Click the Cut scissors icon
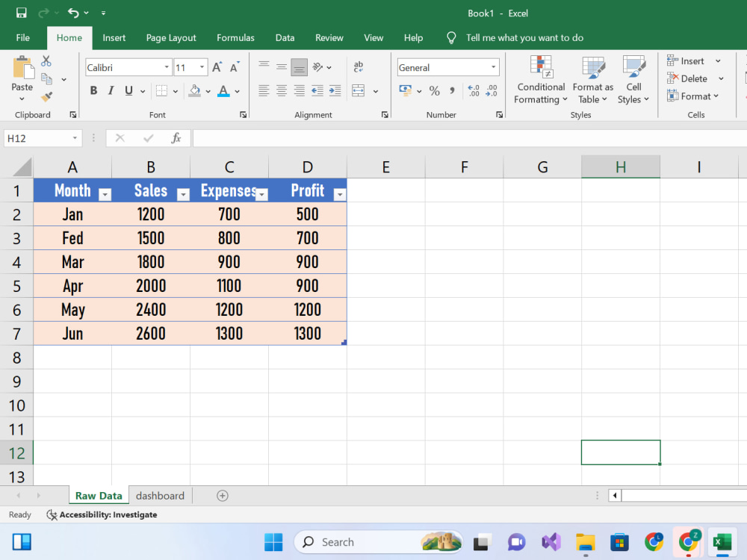747x560 pixels. click(46, 61)
